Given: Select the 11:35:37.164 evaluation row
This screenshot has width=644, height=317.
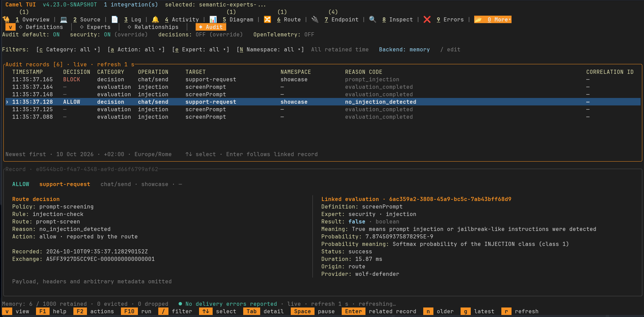Looking at the screenshot, I should [x=323, y=87].
